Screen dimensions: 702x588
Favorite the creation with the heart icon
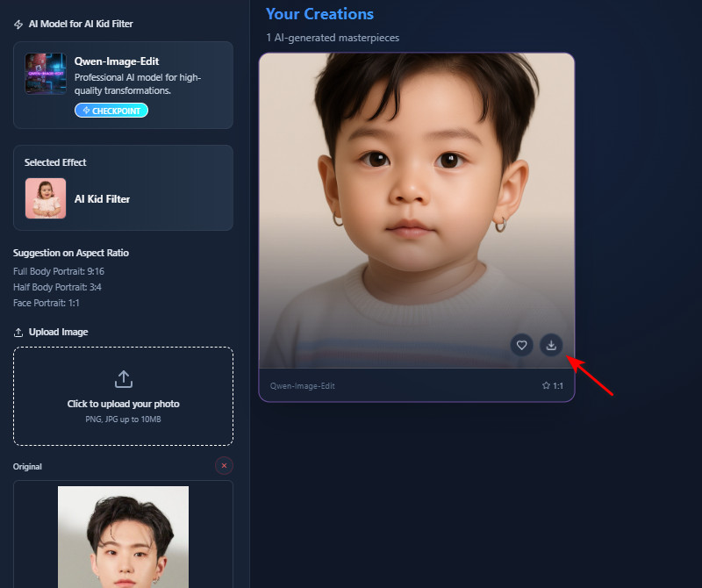tap(521, 345)
